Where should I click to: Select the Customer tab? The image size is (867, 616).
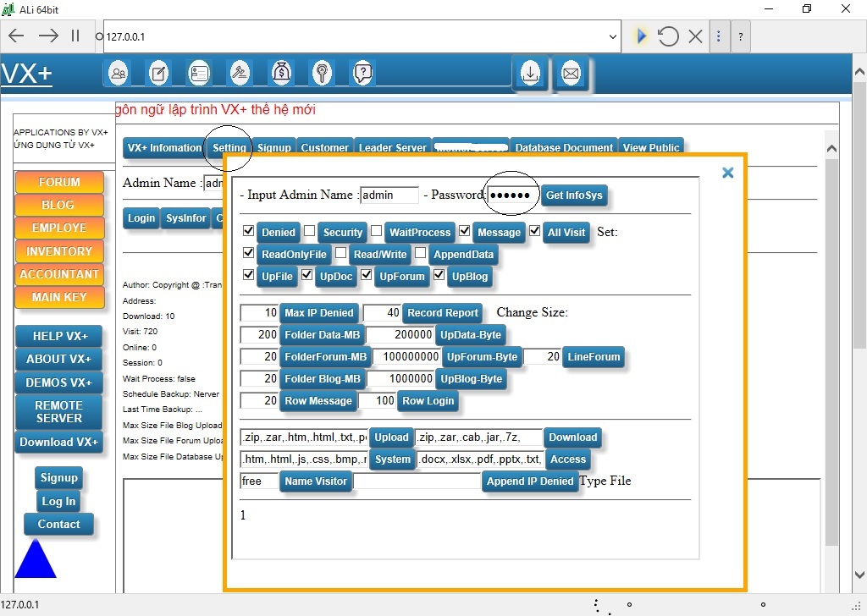point(325,146)
